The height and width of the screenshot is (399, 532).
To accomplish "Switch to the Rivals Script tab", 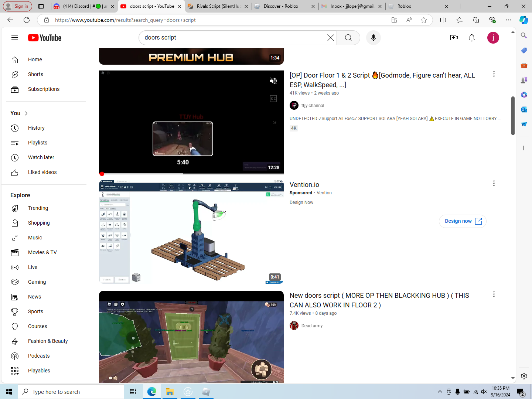I will pos(218,6).
